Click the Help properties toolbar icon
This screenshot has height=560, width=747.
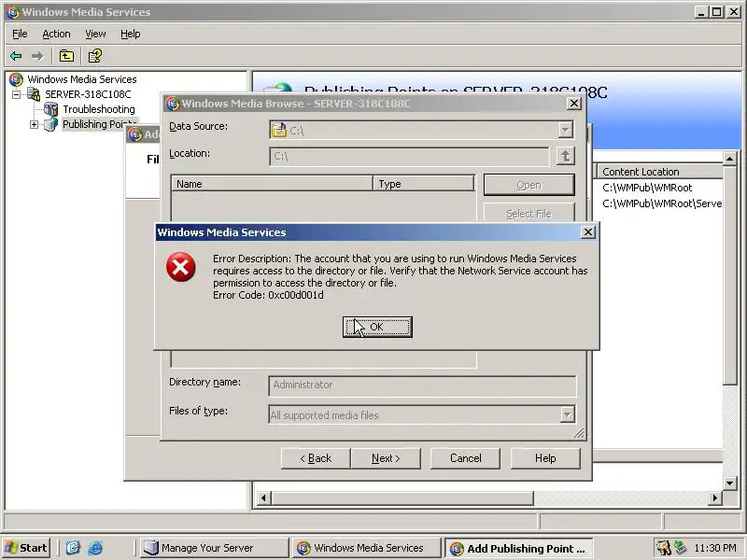tap(95, 56)
